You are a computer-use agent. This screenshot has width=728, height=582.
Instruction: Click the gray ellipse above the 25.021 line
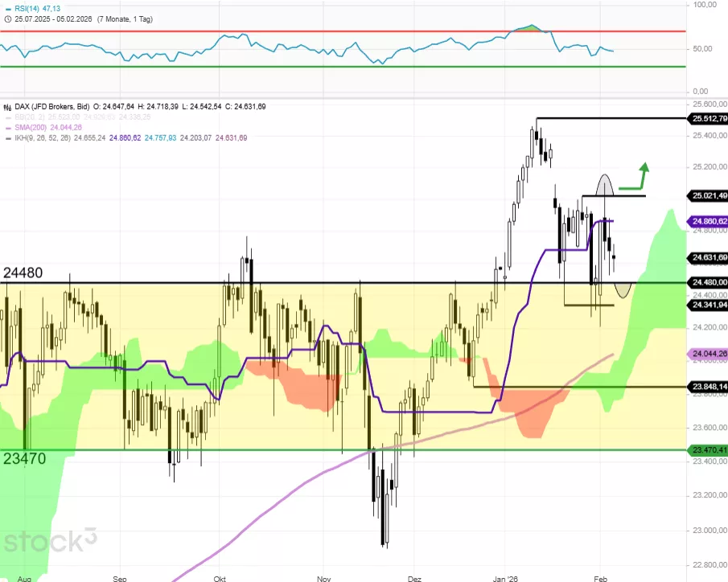[605, 184]
